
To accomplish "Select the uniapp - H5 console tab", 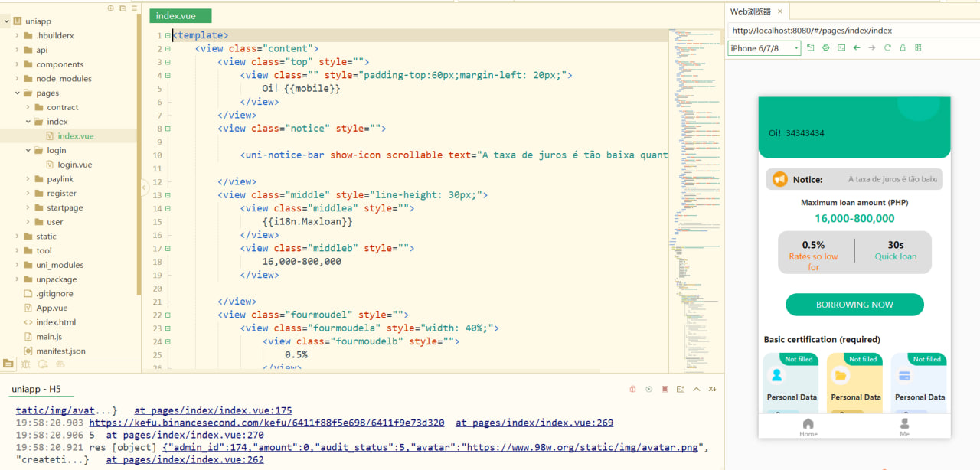I will [x=38, y=389].
